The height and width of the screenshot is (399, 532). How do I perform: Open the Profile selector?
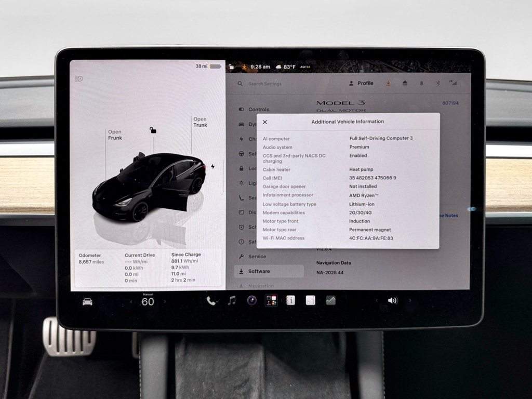click(x=362, y=83)
